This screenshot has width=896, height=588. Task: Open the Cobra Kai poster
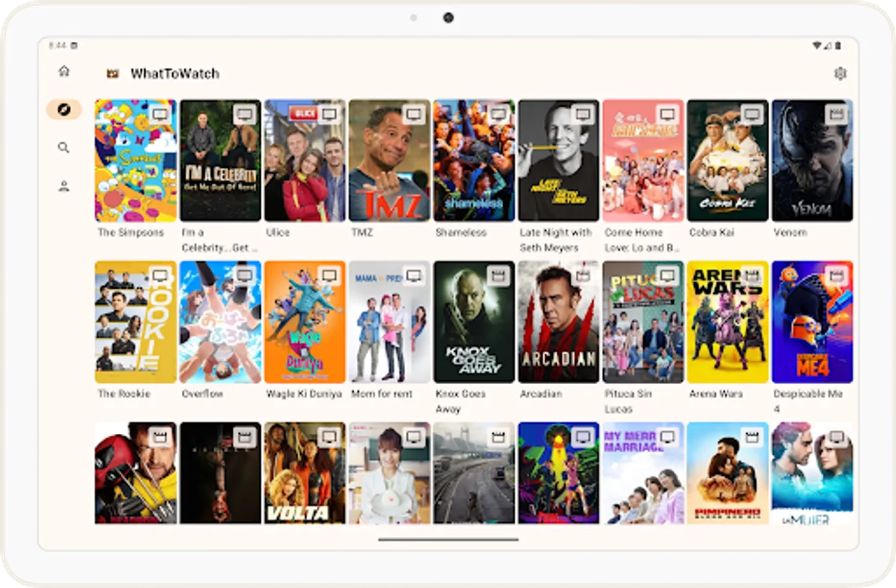click(x=728, y=161)
